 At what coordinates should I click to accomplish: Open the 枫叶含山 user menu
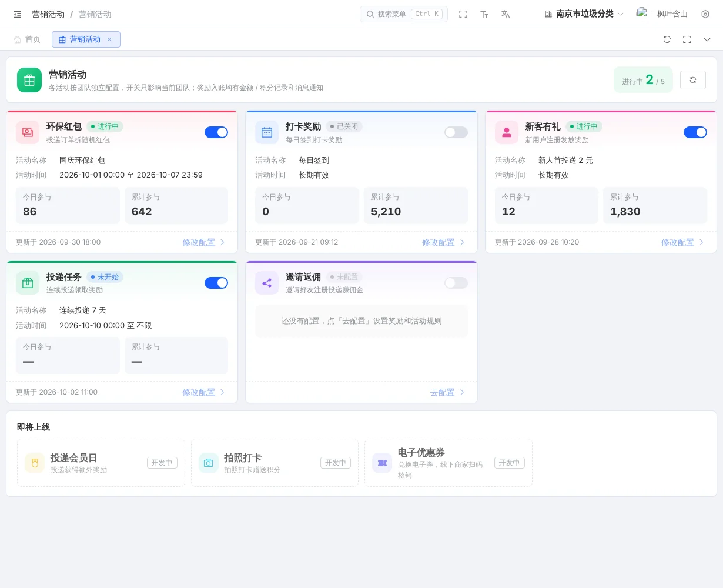pos(672,14)
